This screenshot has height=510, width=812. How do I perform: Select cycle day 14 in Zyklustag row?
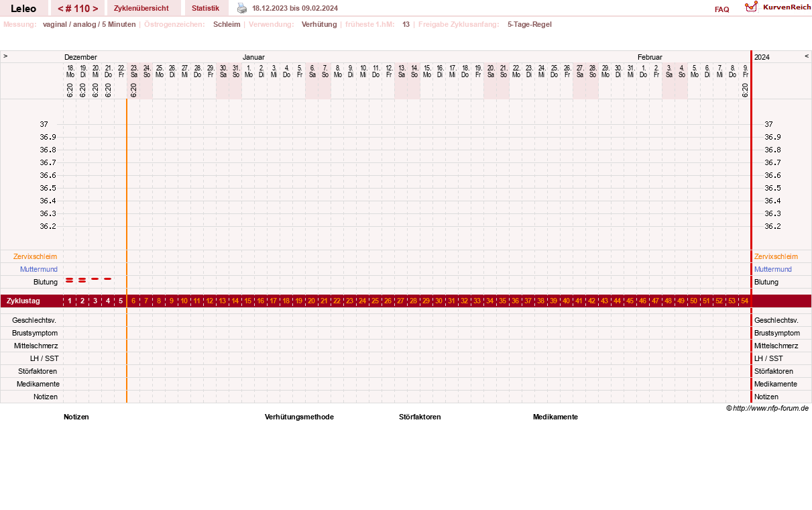click(x=235, y=301)
